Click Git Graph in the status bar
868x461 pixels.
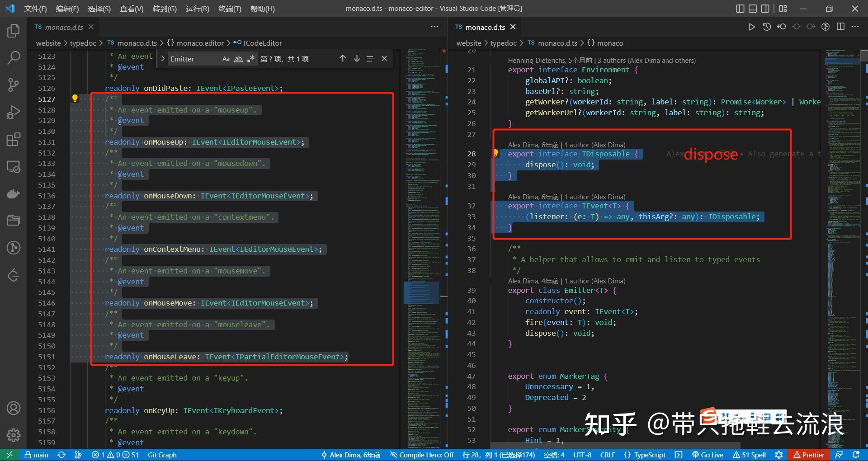click(x=162, y=455)
